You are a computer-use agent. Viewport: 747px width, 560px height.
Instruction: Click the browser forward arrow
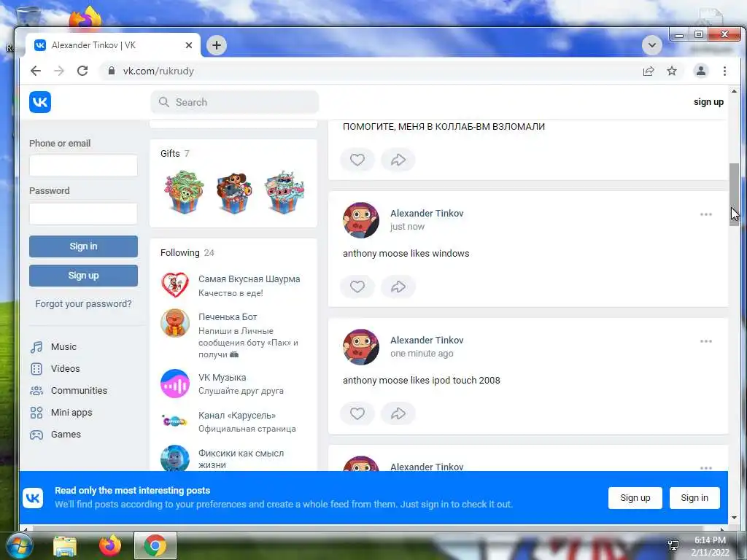click(59, 71)
